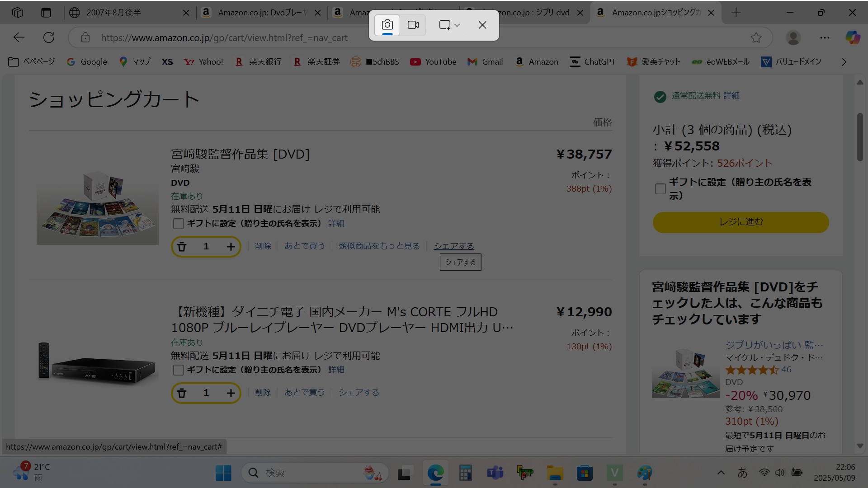
Task: Proceed with the レジに進む button
Action: 741,222
